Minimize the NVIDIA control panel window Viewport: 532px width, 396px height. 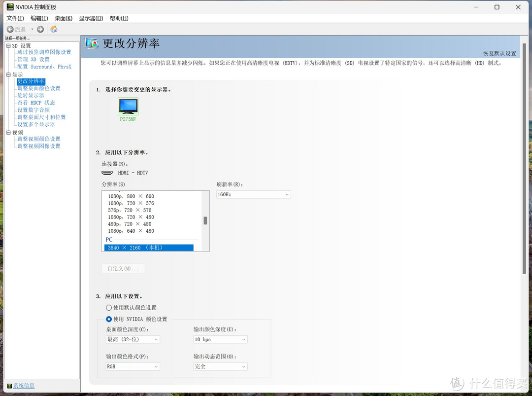(x=476, y=7)
